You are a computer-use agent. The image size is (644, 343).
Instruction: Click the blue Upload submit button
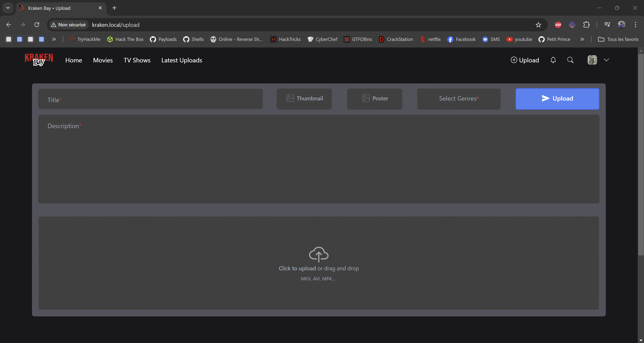pyautogui.click(x=557, y=99)
